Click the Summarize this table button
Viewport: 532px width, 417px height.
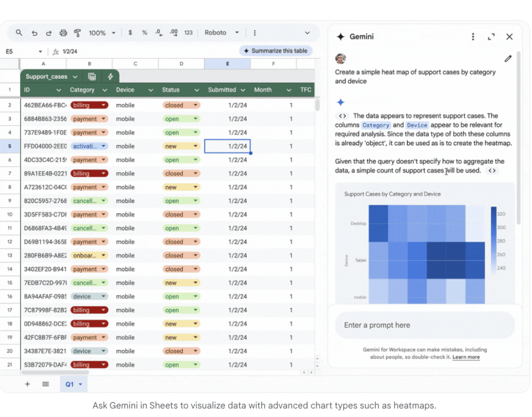pyautogui.click(x=275, y=51)
